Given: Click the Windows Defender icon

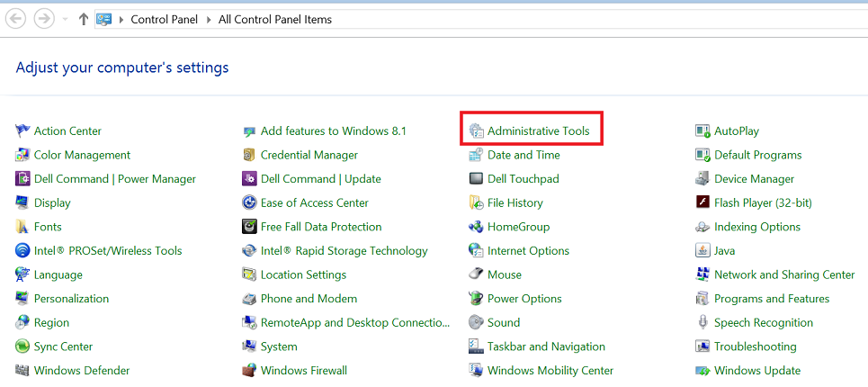Looking at the screenshot, I should pos(22,371).
